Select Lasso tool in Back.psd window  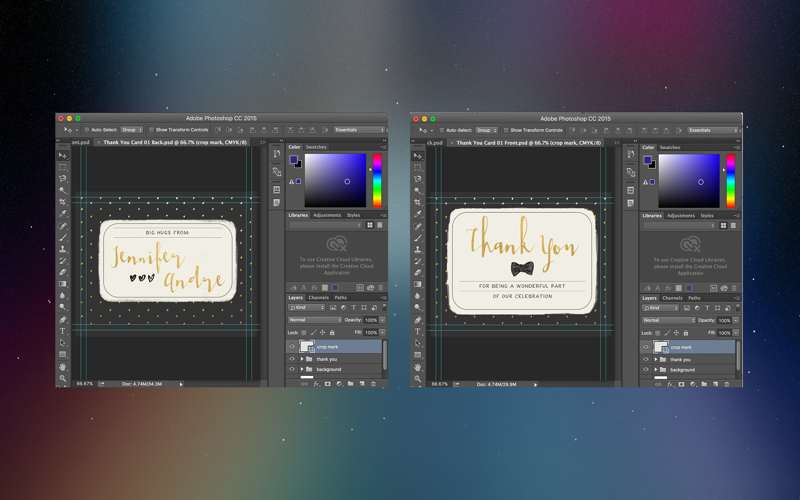pyautogui.click(x=62, y=179)
